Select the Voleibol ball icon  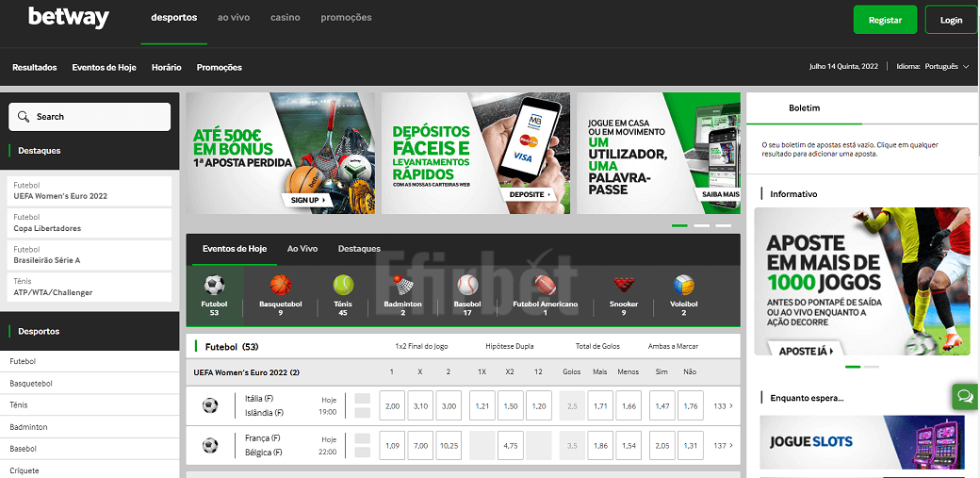click(684, 286)
